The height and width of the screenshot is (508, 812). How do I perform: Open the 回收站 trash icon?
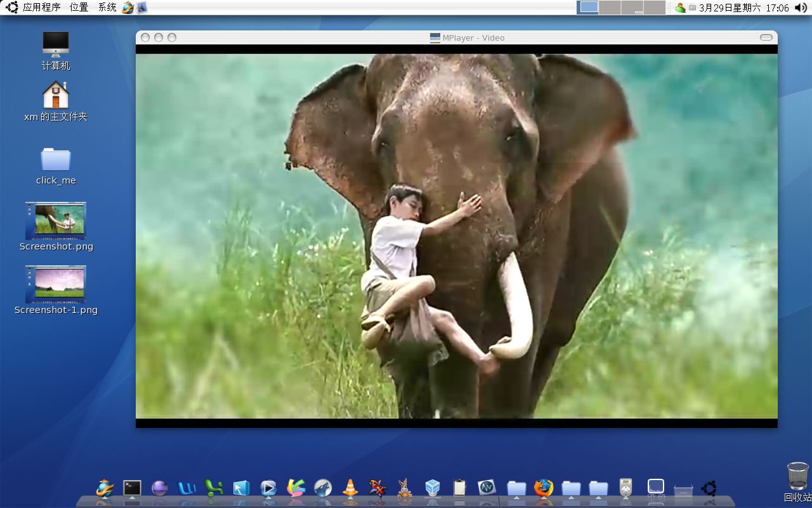pos(797,482)
